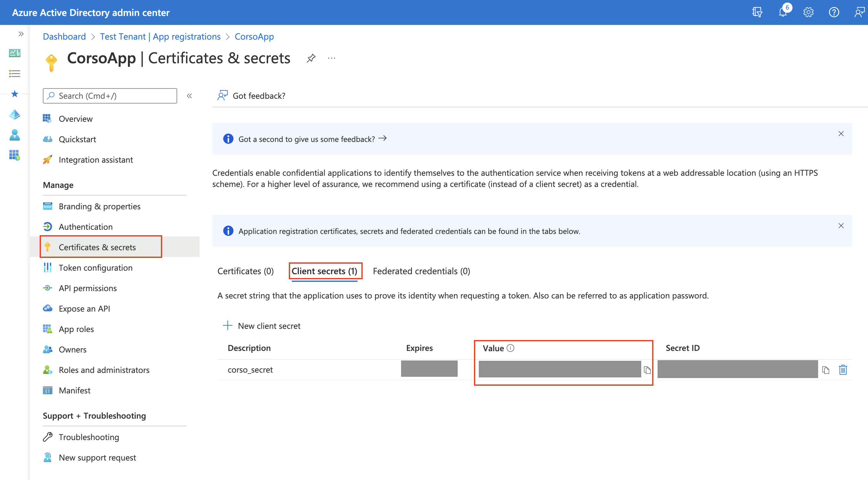
Task: Open Users via the person icon in sidebar
Action: [x=14, y=135]
